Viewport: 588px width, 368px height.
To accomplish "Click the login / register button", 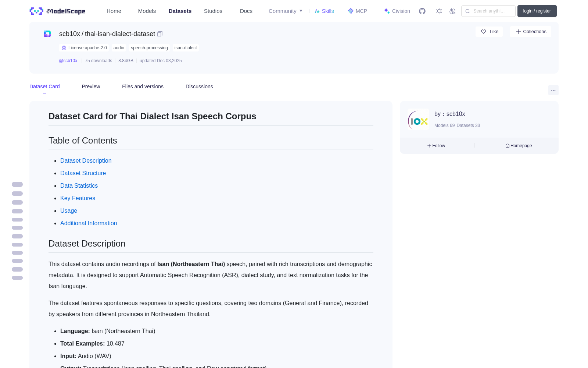I will tap(537, 11).
